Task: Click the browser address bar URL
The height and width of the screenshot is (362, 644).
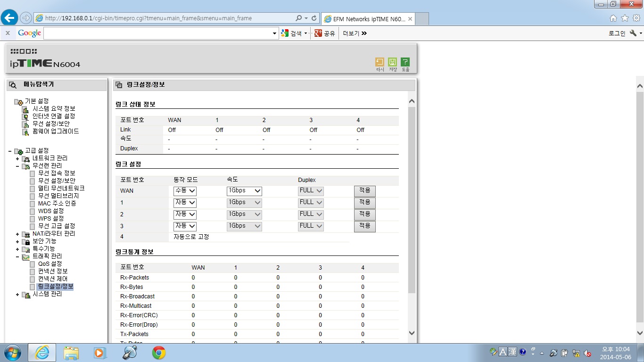Action: 149,18
